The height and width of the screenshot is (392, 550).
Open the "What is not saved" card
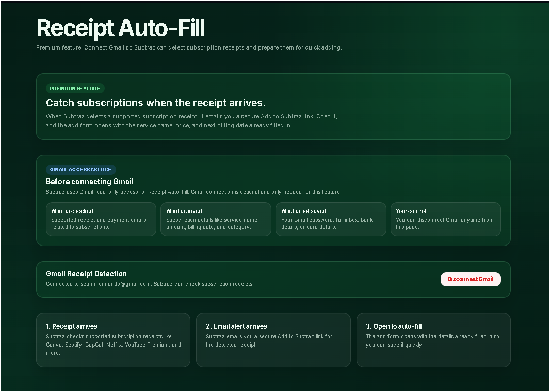(331, 219)
